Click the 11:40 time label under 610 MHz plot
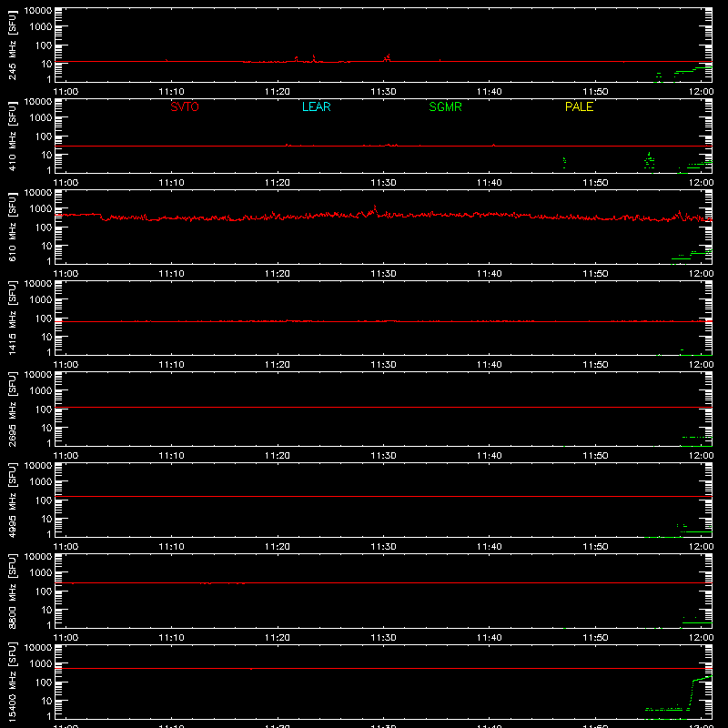The image size is (728, 728). pyautogui.click(x=490, y=274)
